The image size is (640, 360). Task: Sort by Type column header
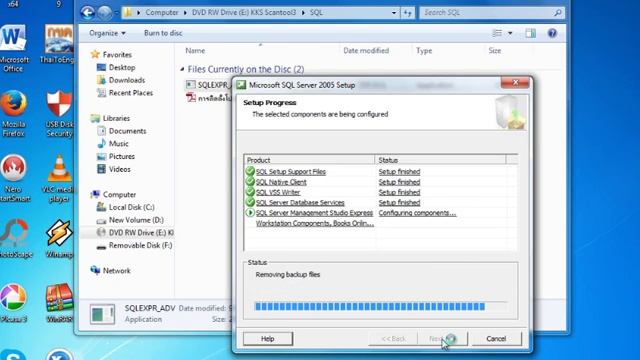click(x=424, y=51)
